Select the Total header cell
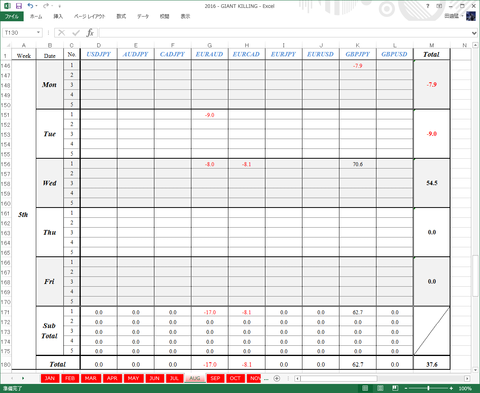 click(431, 54)
